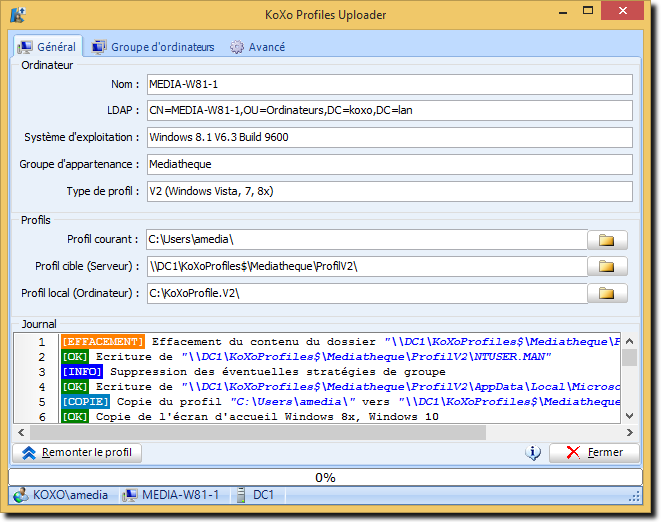Click the journal scroll left arrow
661x522 pixels.
[21, 432]
